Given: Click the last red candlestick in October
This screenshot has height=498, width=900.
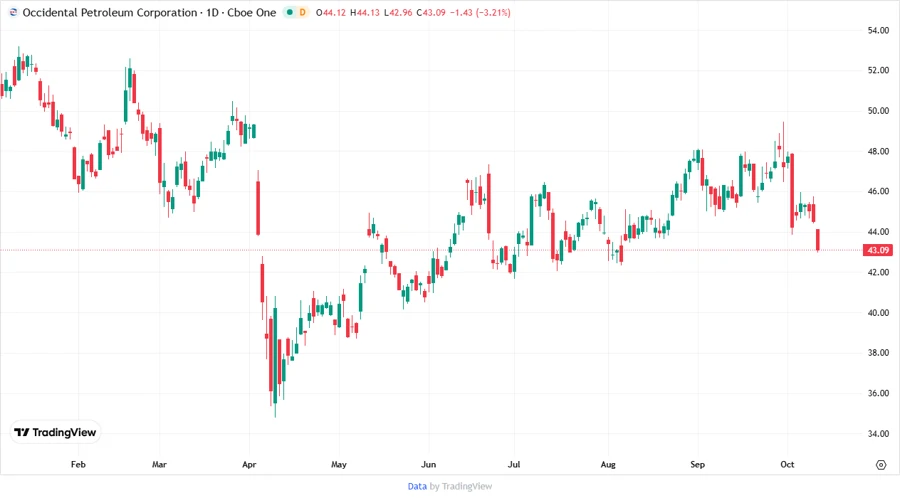Looking at the screenshot, I should (818, 239).
